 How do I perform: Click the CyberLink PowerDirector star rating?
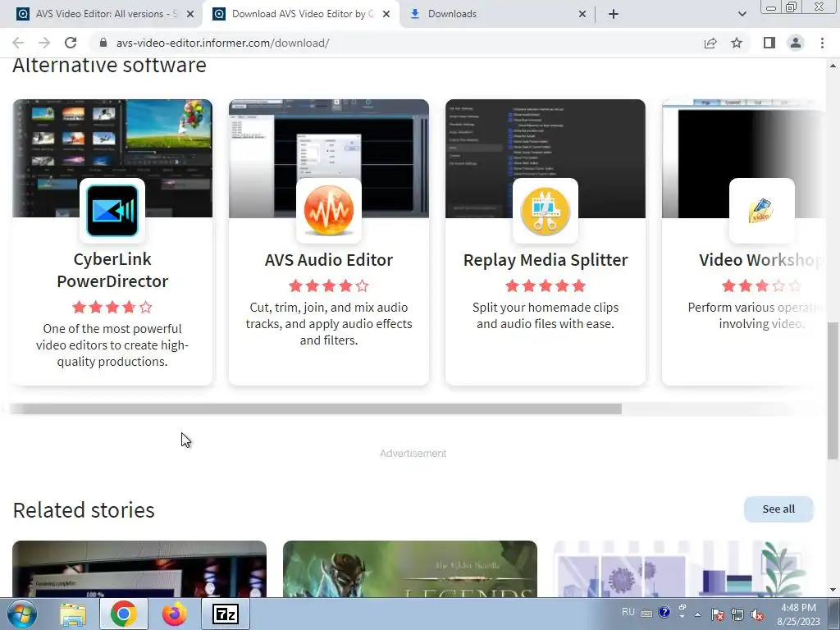(112, 307)
